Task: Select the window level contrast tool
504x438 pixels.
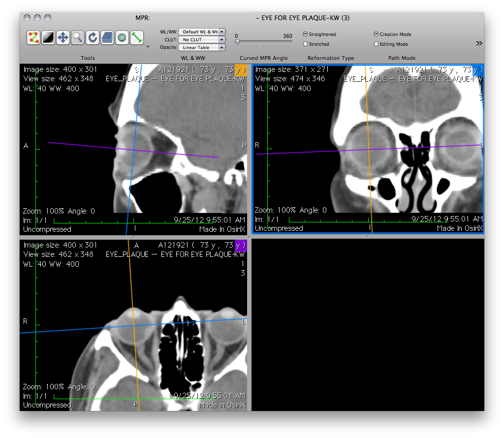Action: pos(48,37)
